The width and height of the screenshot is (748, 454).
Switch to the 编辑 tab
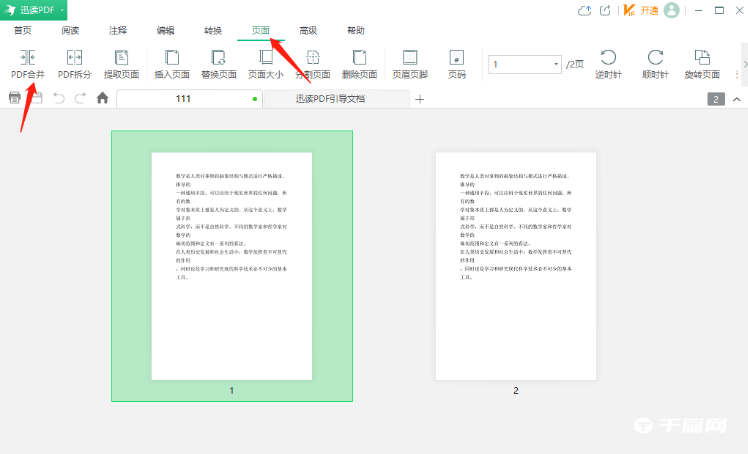tap(166, 31)
